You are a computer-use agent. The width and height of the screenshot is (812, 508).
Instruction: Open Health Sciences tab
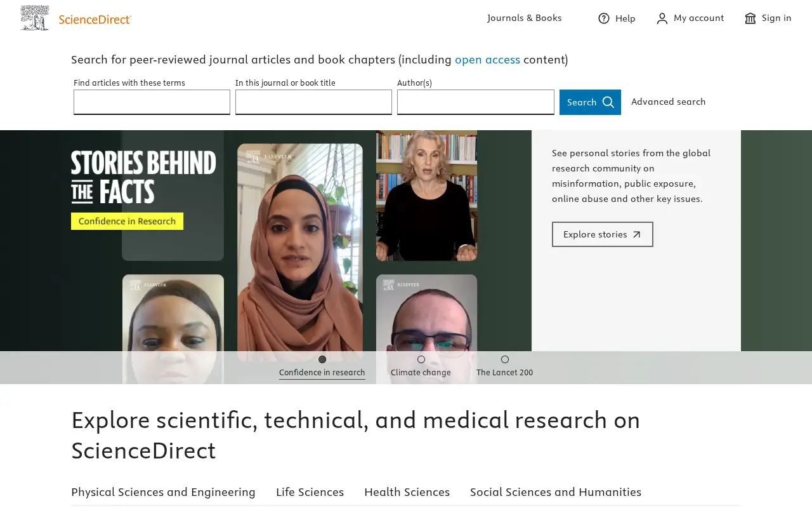click(x=407, y=492)
